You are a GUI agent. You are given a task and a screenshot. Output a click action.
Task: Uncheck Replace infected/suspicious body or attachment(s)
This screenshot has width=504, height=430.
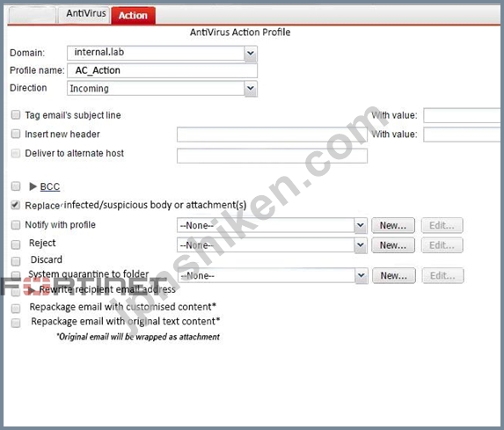[16, 205]
